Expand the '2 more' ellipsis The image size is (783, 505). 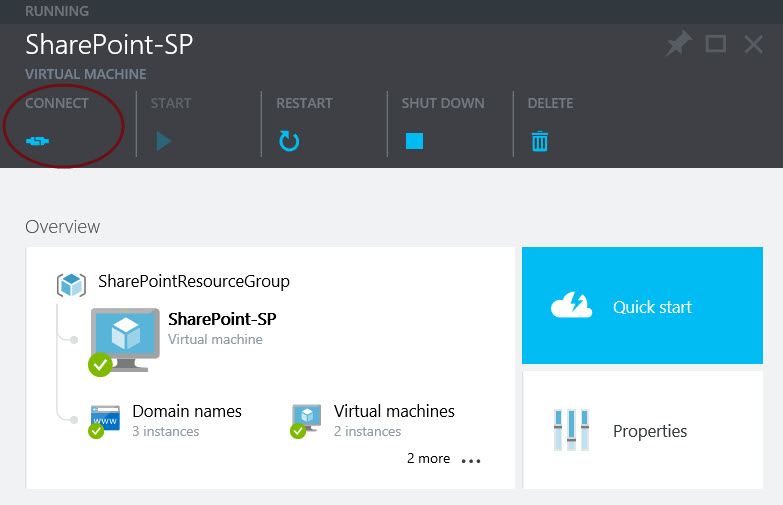[471, 461]
